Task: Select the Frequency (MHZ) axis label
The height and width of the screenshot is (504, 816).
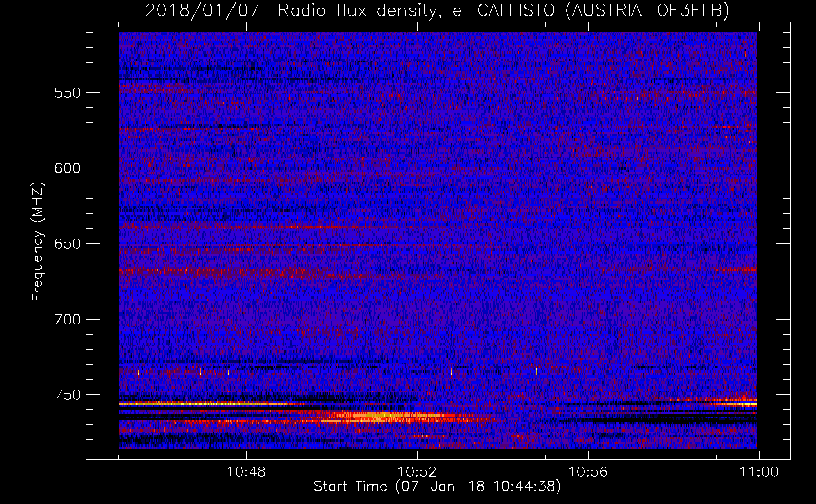Action: click(x=38, y=242)
